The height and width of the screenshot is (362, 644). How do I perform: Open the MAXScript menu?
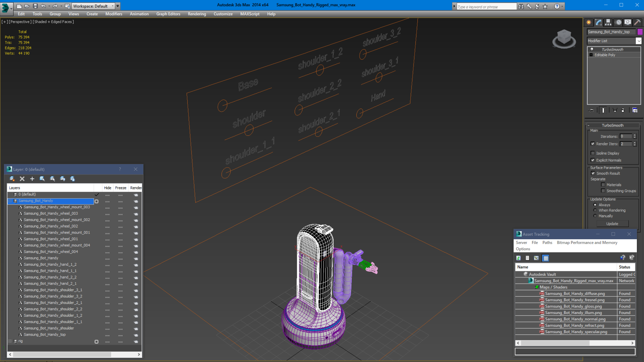click(250, 14)
